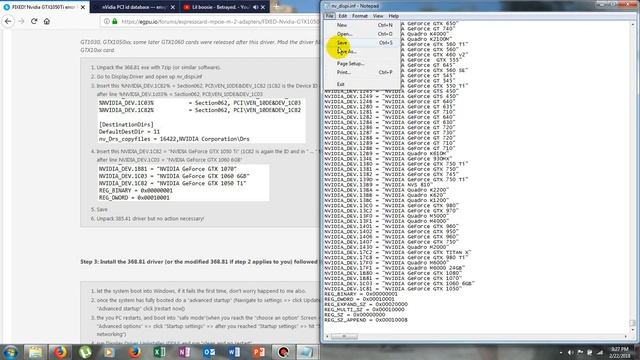Open the Notepad Format menu
The image size is (640, 360).
pos(360,16)
